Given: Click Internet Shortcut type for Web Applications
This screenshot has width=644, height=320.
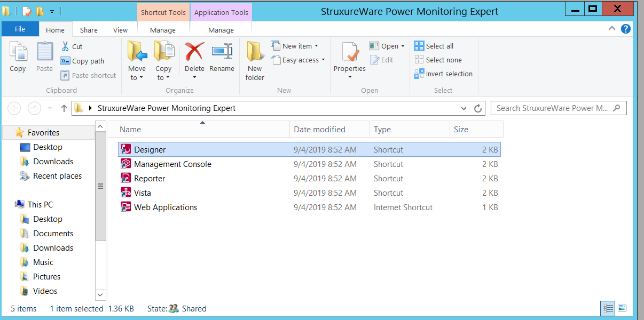Looking at the screenshot, I should (x=403, y=207).
